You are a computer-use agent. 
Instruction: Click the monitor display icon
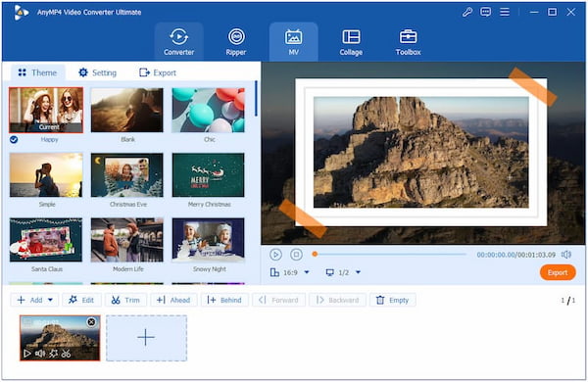click(x=329, y=272)
